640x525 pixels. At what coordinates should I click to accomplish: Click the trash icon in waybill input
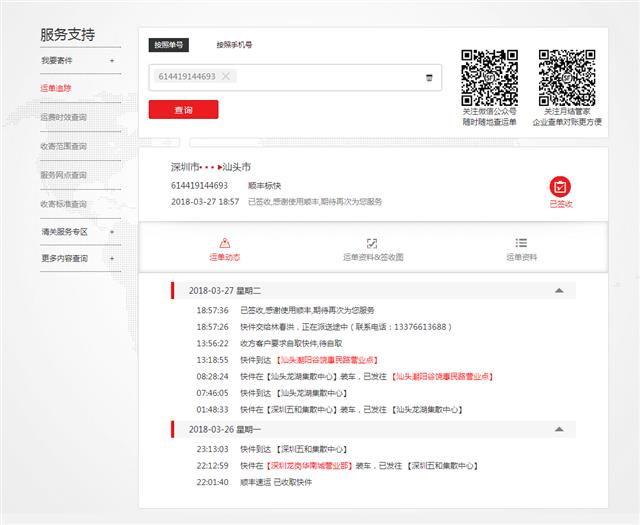(429, 78)
